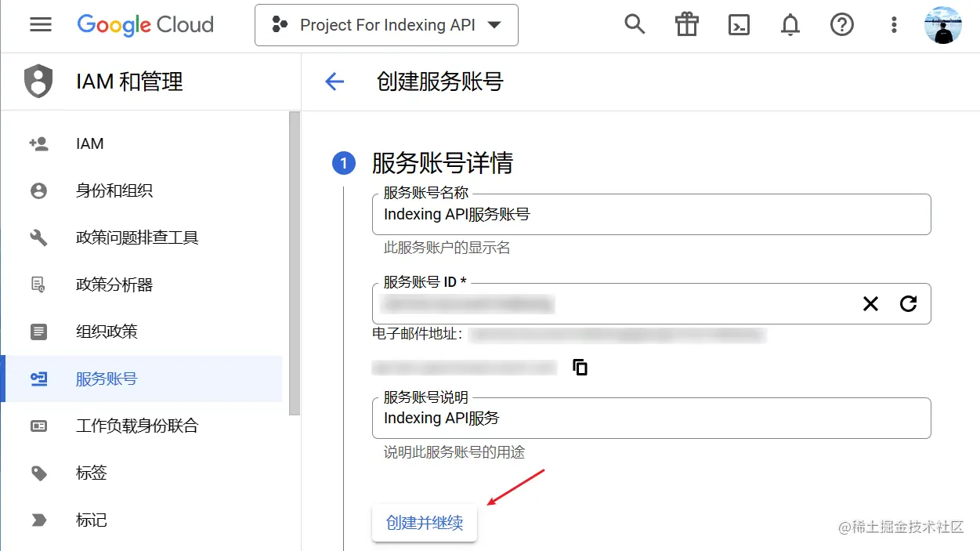Click the tag label icon beside 标签

pos(38,473)
